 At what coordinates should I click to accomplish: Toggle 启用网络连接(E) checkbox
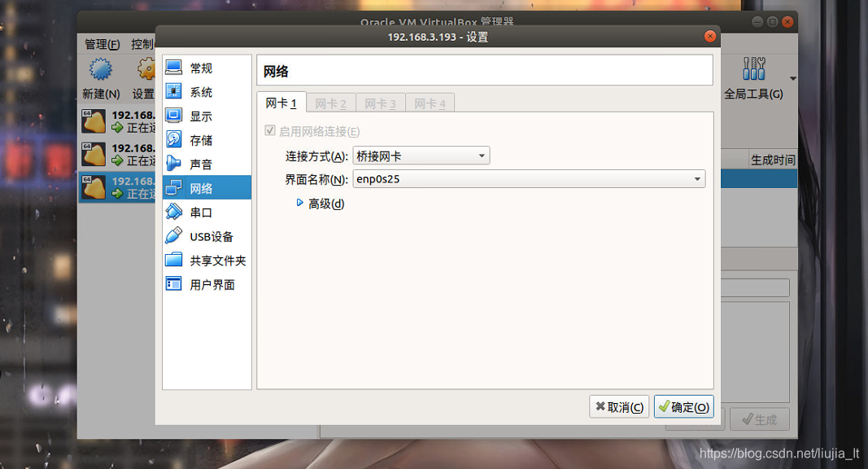[x=270, y=131]
